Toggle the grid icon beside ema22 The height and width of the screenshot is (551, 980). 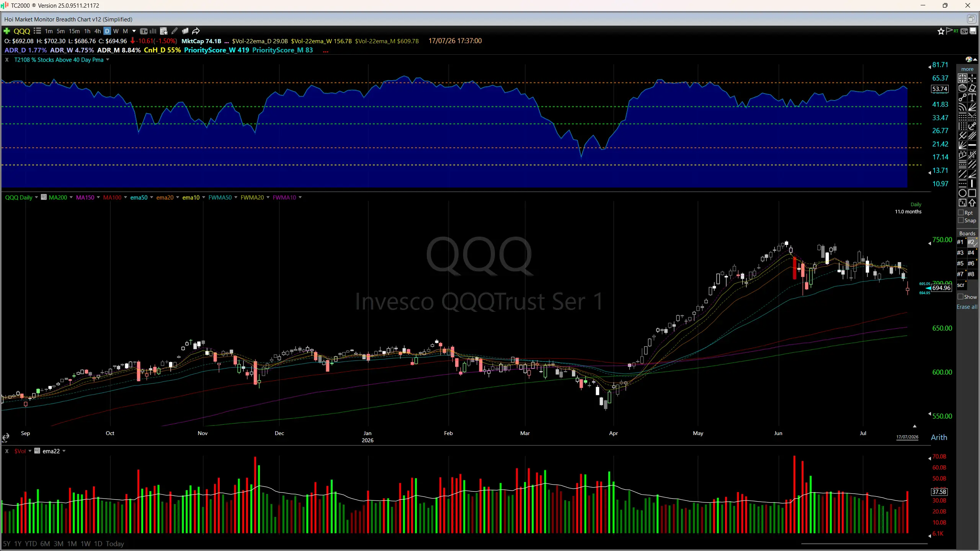pyautogui.click(x=37, y=451)
